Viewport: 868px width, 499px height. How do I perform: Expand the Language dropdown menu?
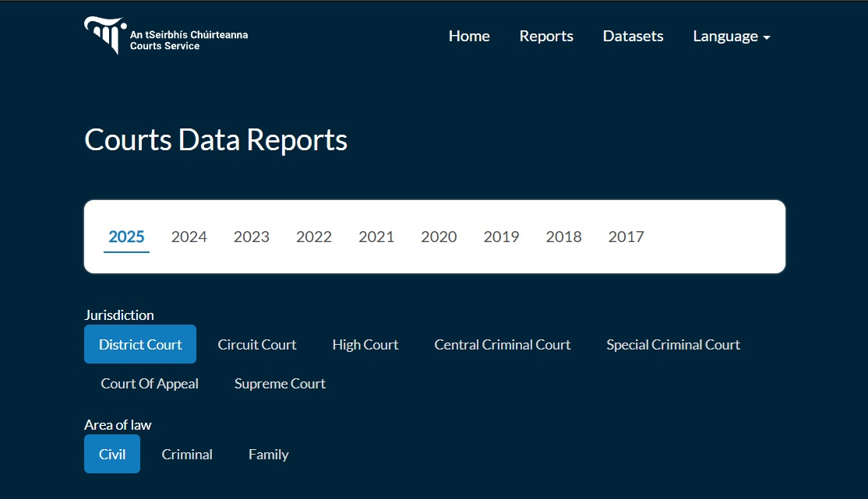732,37
